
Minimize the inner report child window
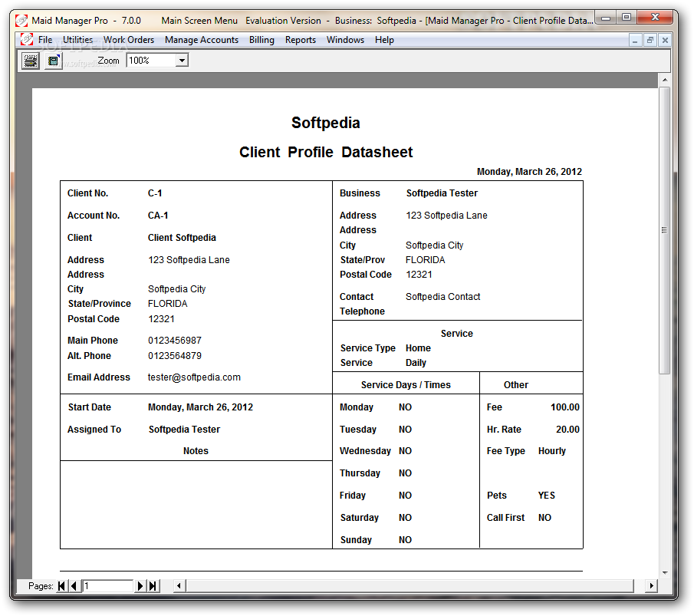click(635, 41)
